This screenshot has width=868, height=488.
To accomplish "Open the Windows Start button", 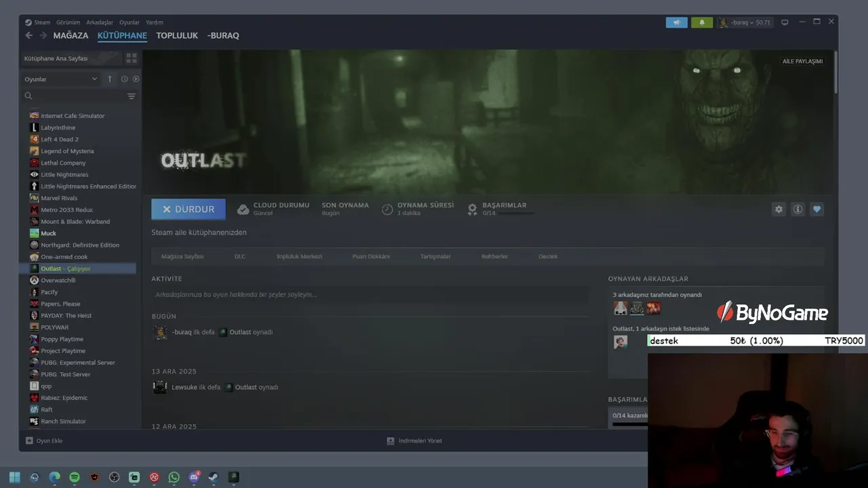I will 14,477.
